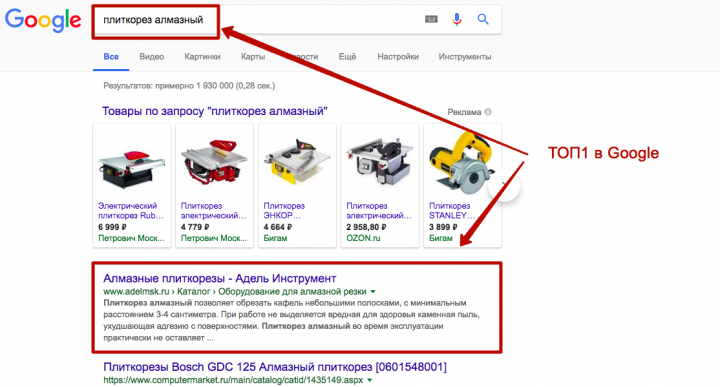The height and width of the screenshot is (387, 720).
Task: Open Электрический плиткорез Rub... product link
Action: click(x=130, y=211)
